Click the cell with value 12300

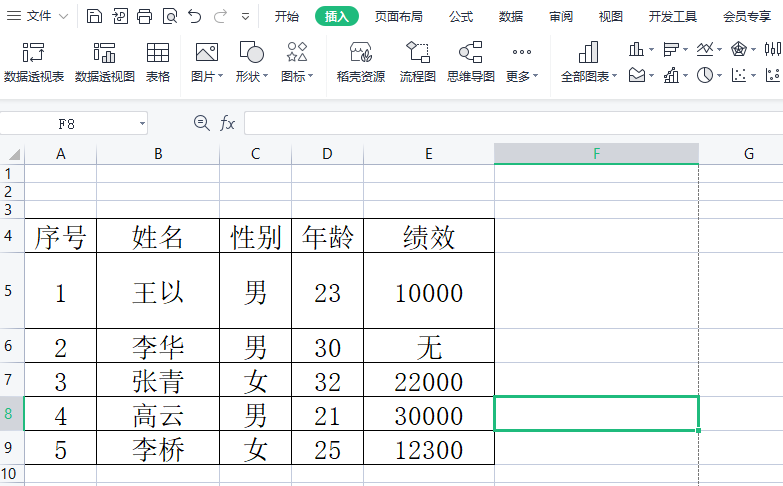click(429, 448)
